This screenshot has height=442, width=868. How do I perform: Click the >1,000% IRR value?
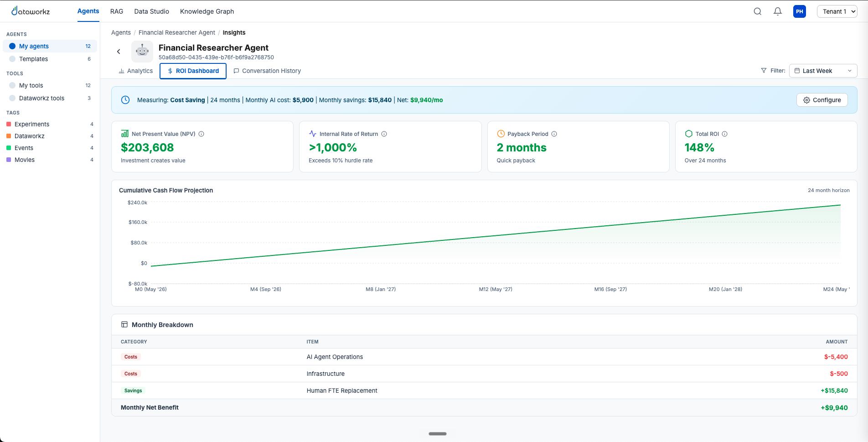click(x=333, y=147)
